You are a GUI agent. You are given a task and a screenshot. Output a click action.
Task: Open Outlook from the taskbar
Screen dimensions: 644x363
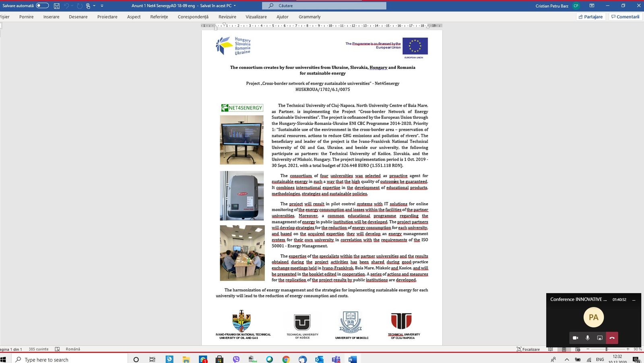point(320,359)
